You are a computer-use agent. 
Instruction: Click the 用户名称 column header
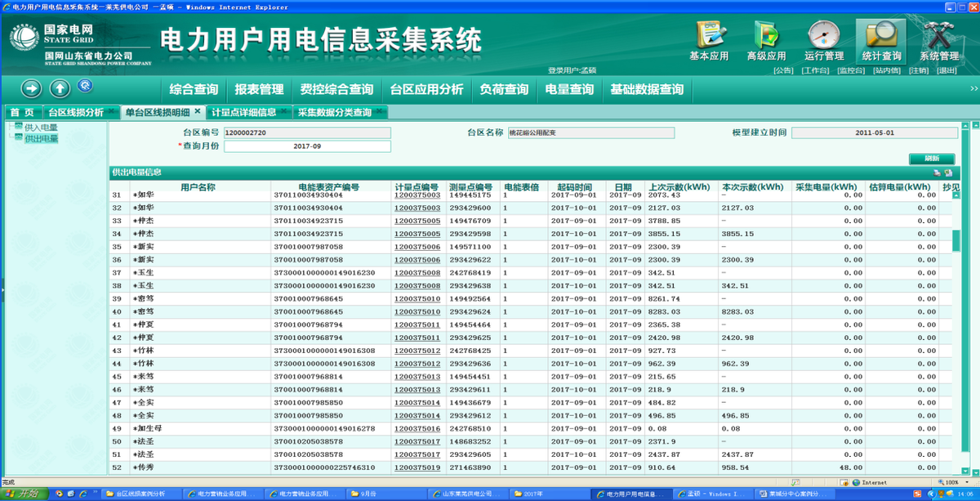tap(198, 187)
